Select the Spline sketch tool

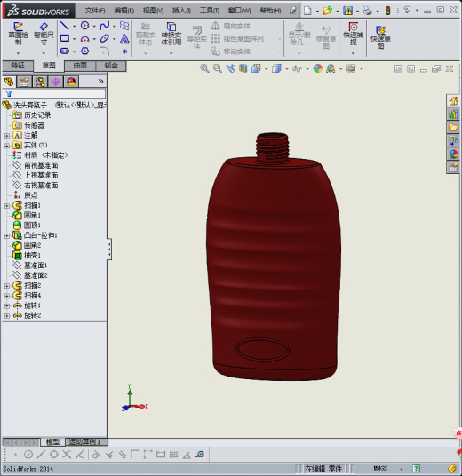(105, 26)
